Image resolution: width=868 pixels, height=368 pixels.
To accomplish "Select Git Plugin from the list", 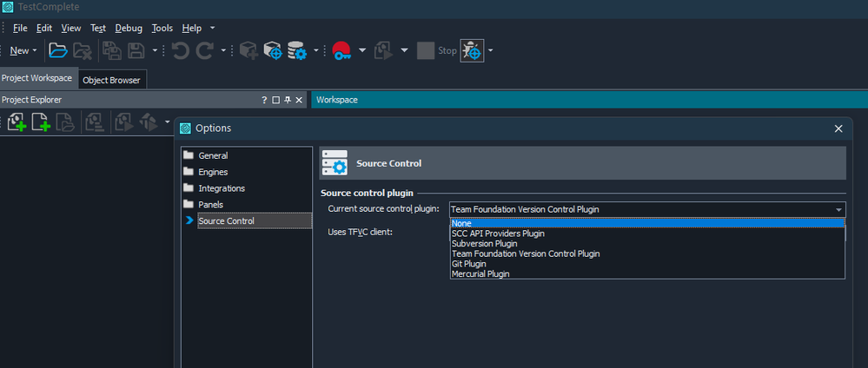I will 469,264.
